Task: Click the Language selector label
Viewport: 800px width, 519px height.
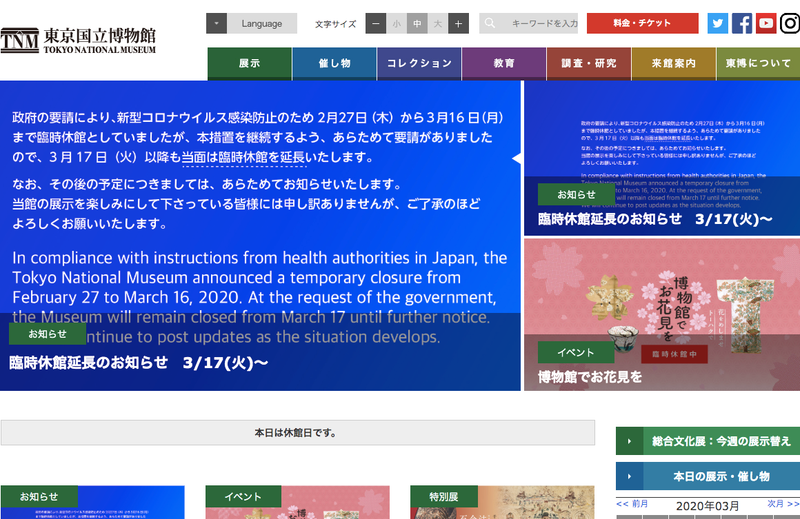Action: tap(262, 23)
